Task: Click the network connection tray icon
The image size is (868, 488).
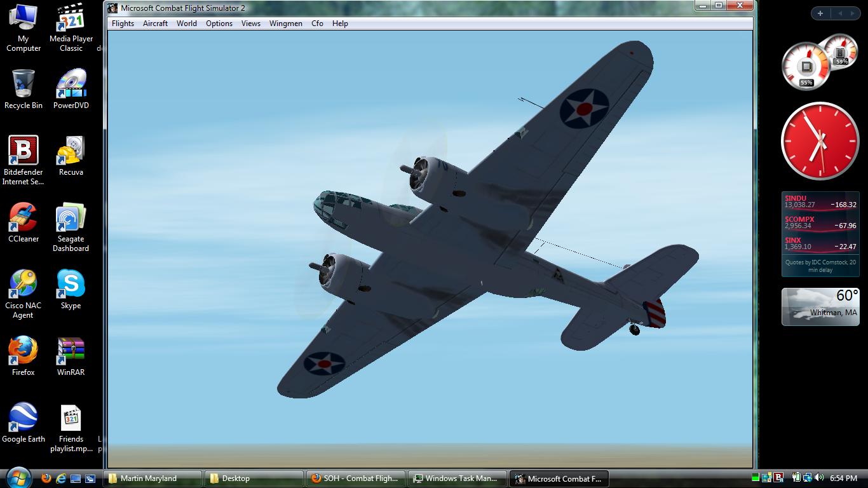Action: point(807,477)
